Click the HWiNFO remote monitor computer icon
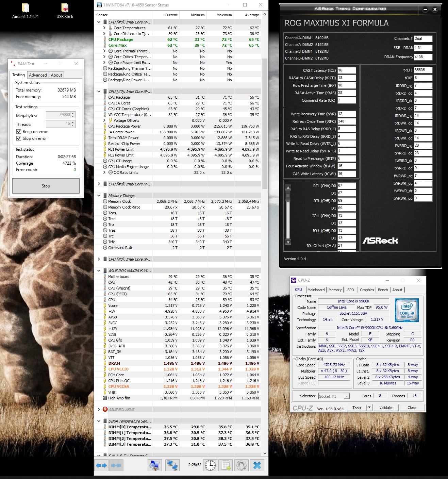Image resolution: width=448 pixels, height=479 pixels. pyautogui.click(x=155, y=465)
